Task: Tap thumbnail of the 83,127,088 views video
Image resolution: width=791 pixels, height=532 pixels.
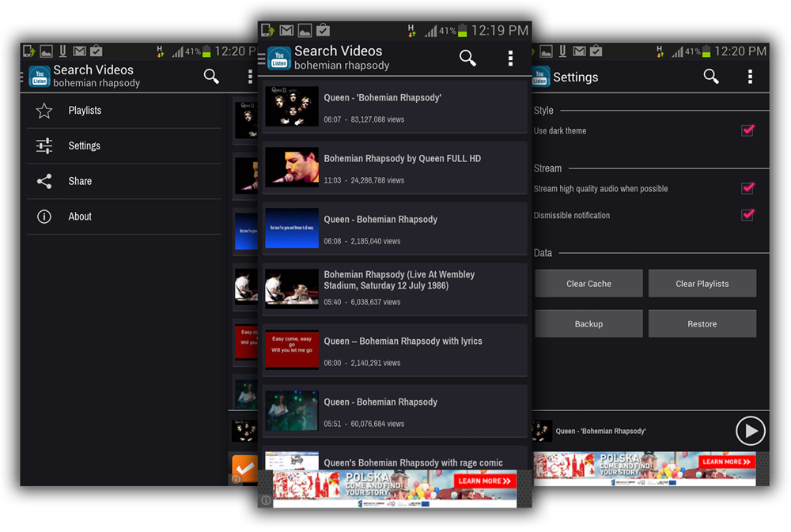Action: point(292,107)
